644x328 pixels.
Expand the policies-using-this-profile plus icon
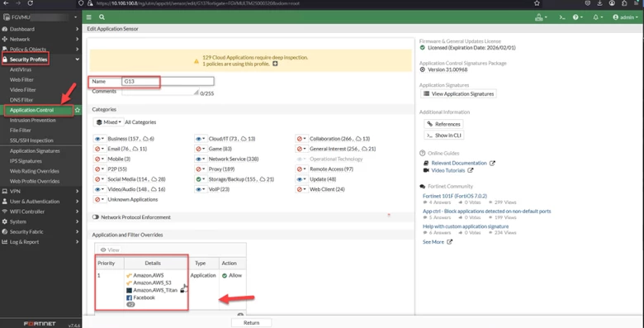275,64
